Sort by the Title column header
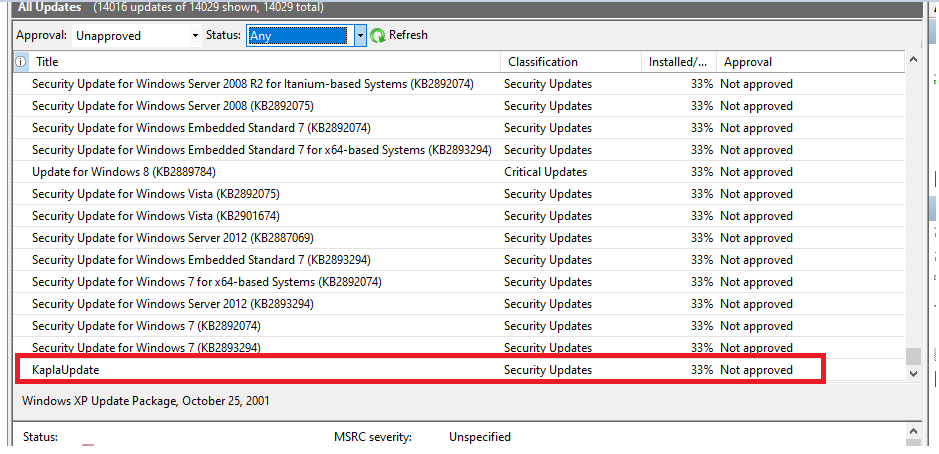 260,62
